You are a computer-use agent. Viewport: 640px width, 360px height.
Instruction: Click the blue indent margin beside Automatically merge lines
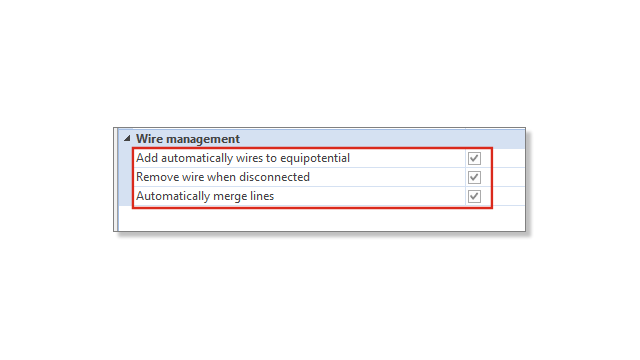coord(126,196)
